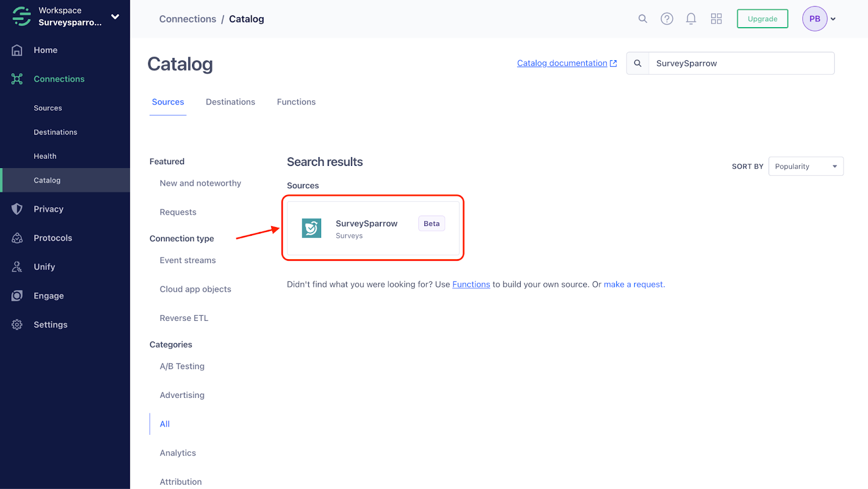This screenshot has width=868, height=489.
Task: Open the help question mark icon
Action: pyautogui.click(x=667, y=19)
